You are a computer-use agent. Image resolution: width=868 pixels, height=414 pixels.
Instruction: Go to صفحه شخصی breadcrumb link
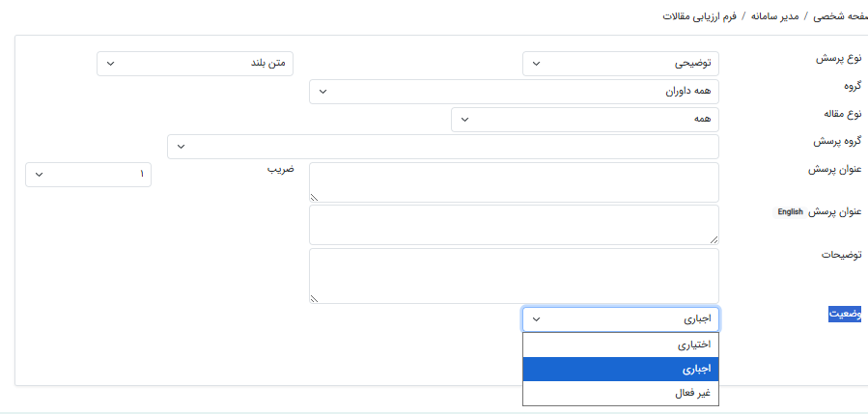tap(838, 16)
